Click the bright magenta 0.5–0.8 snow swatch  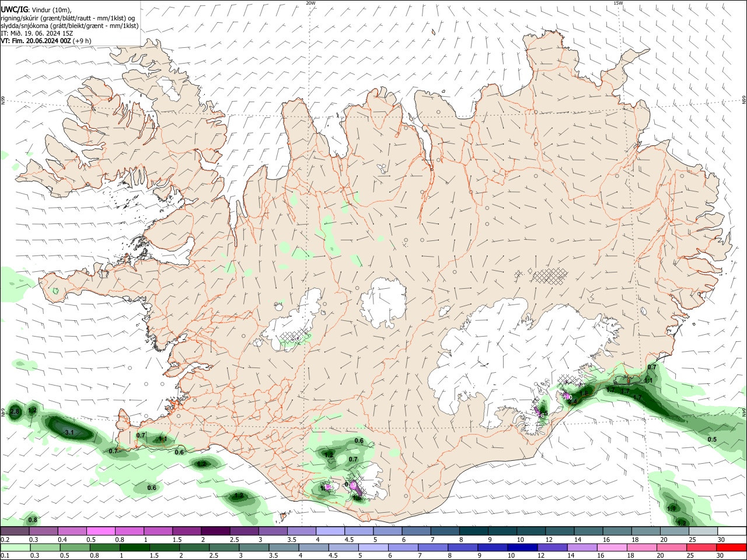101,531
